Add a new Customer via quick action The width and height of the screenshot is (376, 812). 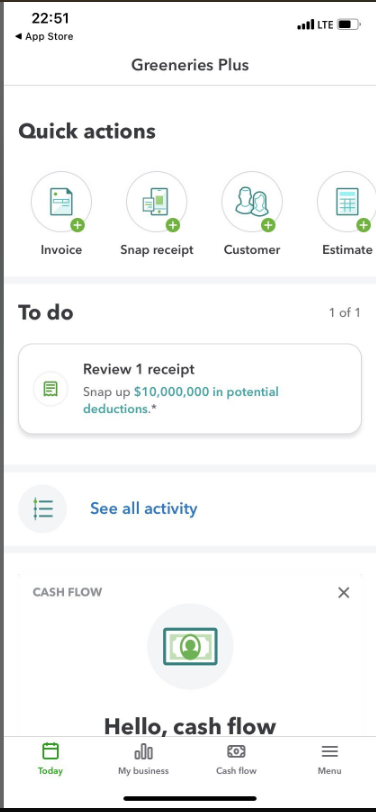tap(252, 201)
